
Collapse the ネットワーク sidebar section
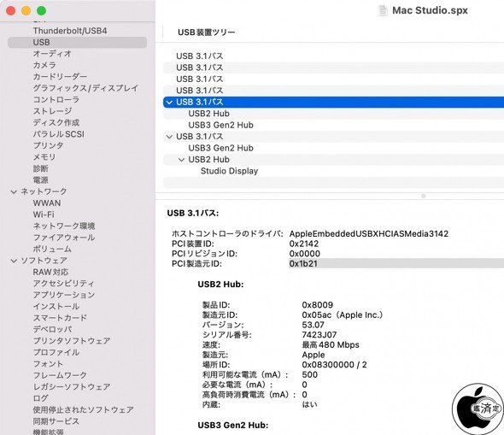point(14,192)
